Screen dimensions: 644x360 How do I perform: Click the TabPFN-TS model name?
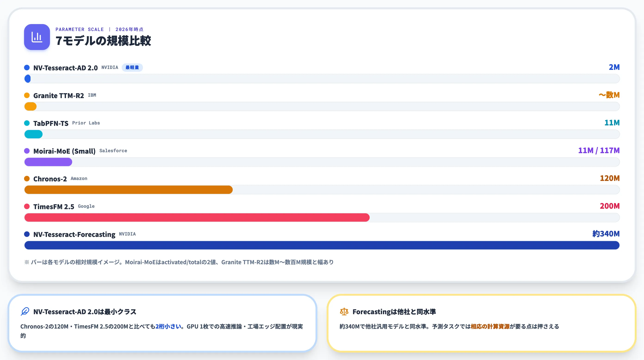point(51,123)
